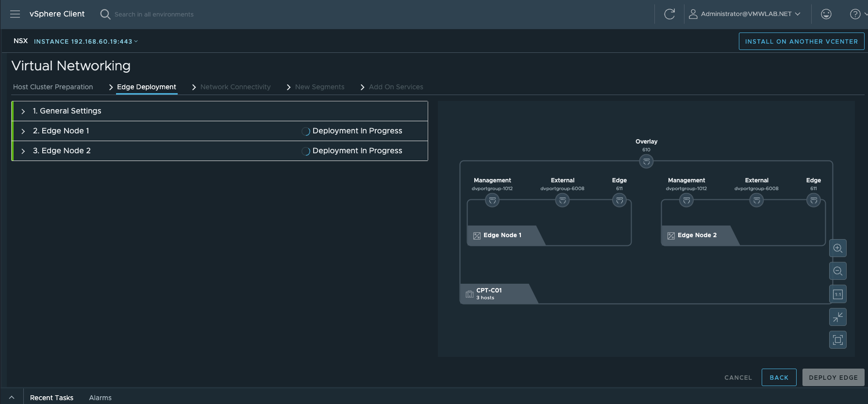The width and height of the screenshot is (868, 404).
Task: Click Edge Node 1 'Deployment In Progress' status
Action: pyautogui.click(x=357, y=131)
